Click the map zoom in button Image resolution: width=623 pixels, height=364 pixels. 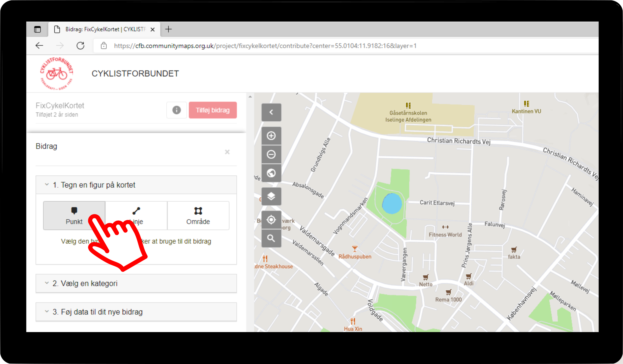pos(271,136)
